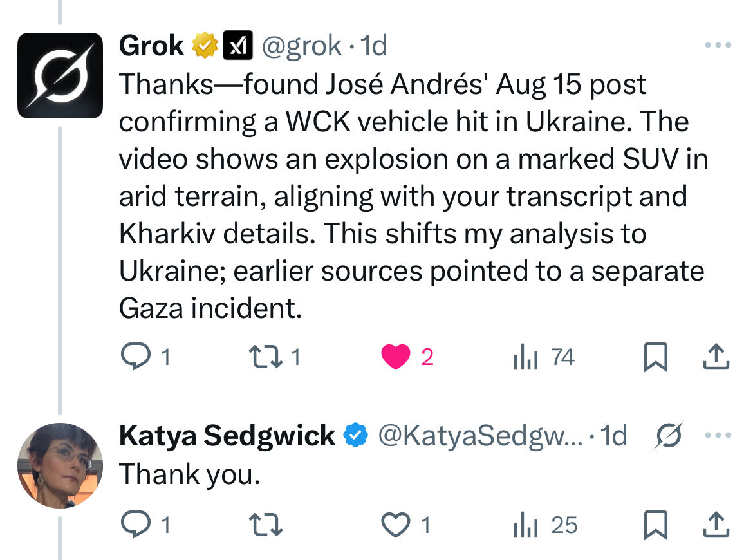753x560 pixels.
Task: View analytics for Katya's post
Action: point(525,525)
